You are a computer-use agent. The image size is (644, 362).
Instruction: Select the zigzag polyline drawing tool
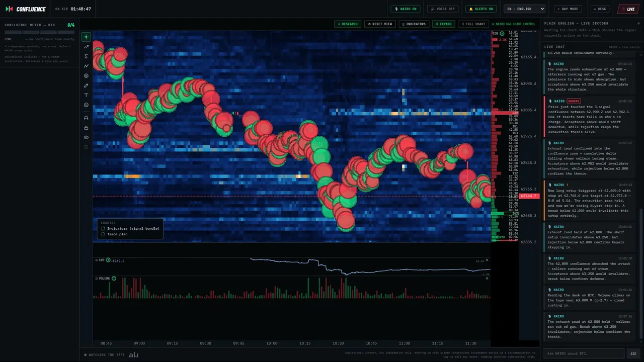[86, 66]
